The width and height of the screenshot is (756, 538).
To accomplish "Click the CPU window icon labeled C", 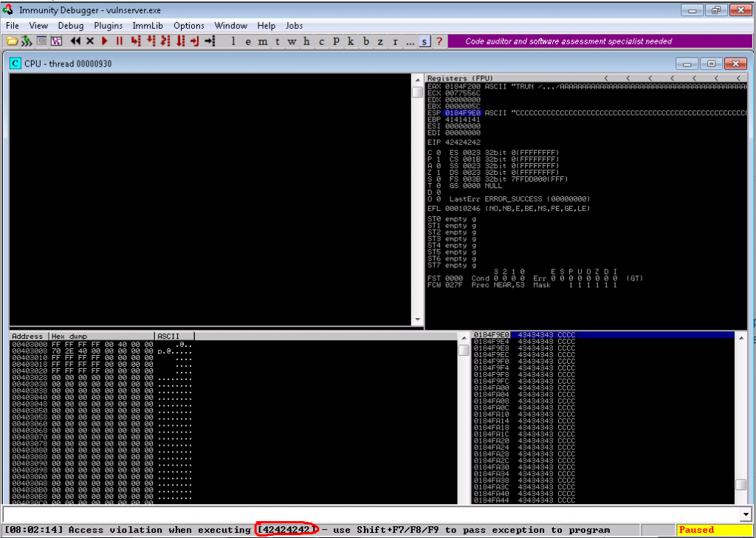I will click(16, 63).
